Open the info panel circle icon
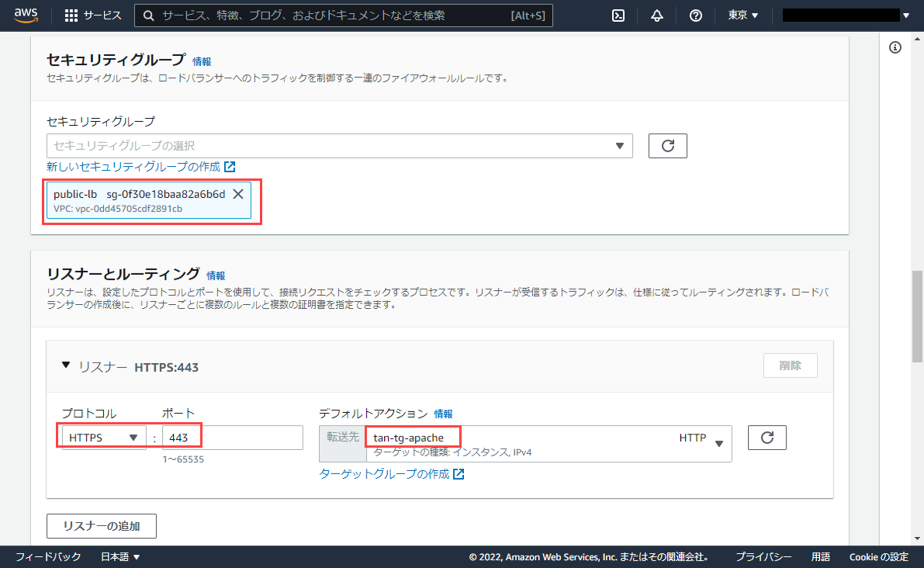The width and height of the screenshot is (924, 568). tap(895, 48)
